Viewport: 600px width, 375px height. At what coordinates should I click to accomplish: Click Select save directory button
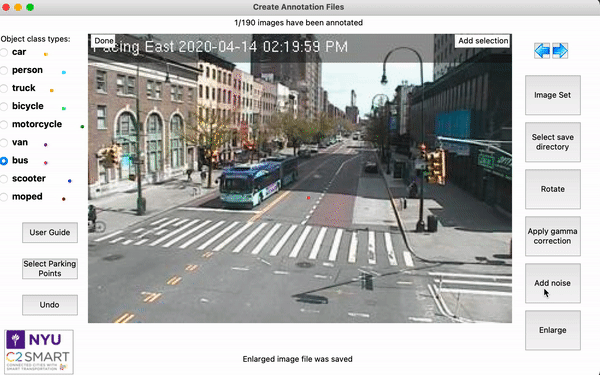point(553,142)
